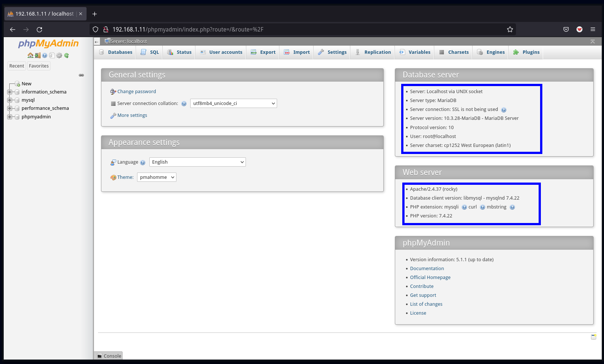
Task: Click the insecure lock icon in address bar
Action: [105, 29]
